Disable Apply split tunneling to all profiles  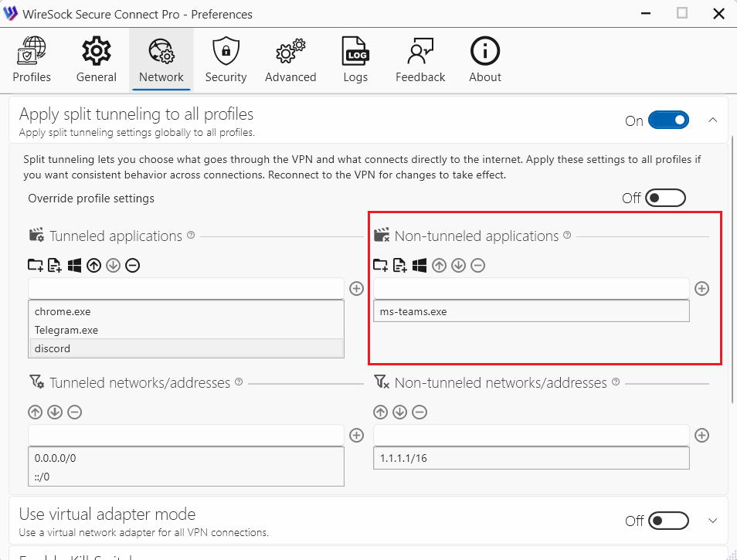click(x=668, y=120)
